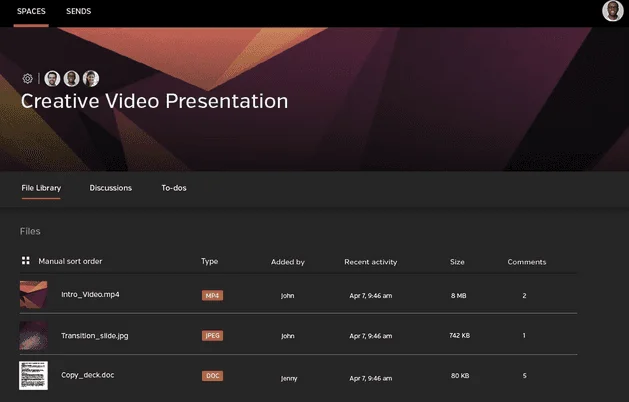Open the Manual sort order selector
The height and width of the screenshot is (402, 629).
click(x=70, y=261)
